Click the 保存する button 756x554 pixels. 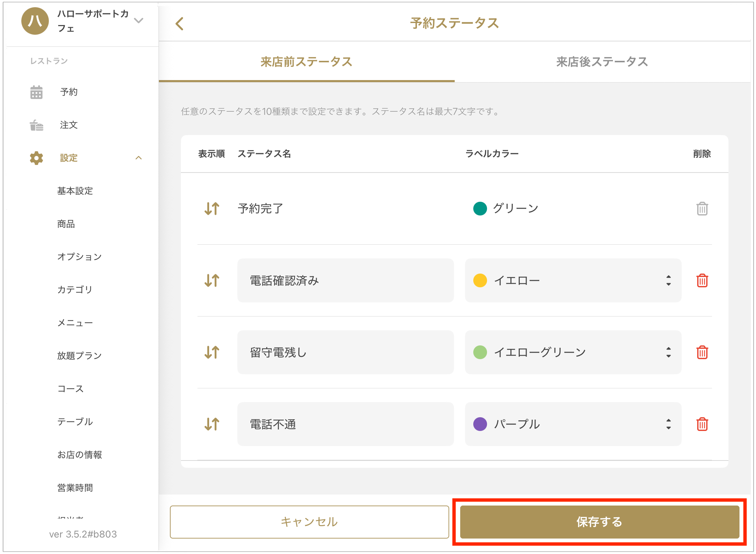tap(599, 522)
